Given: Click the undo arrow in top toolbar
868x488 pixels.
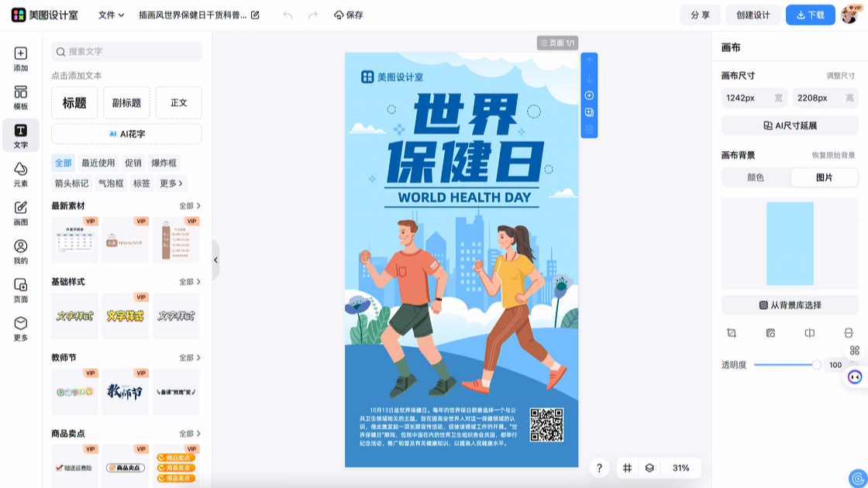Looking at the screenshot, I should click(288, 15).
